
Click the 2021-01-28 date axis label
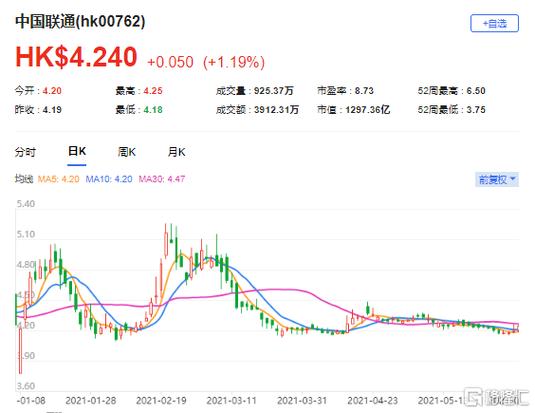[x=91, y=400]
